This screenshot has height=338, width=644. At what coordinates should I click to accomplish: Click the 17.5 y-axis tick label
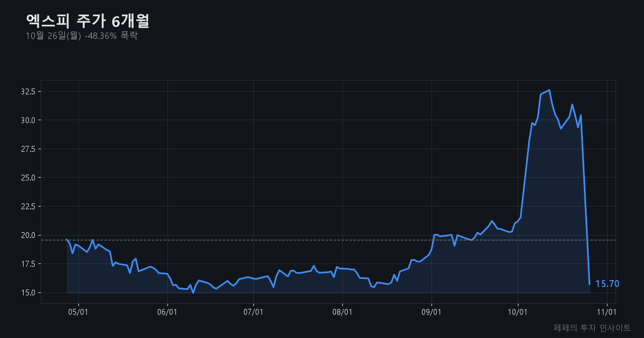[28, 264]
